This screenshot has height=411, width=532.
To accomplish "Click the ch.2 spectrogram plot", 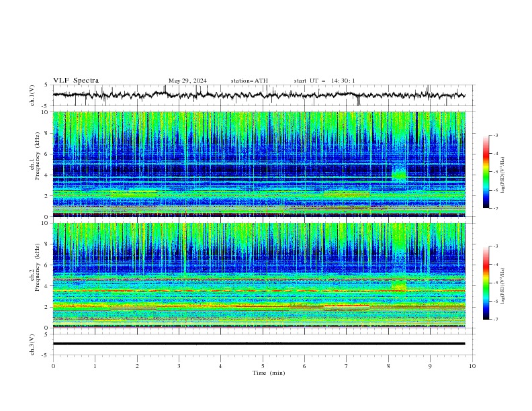I will [x=259, y=275].
